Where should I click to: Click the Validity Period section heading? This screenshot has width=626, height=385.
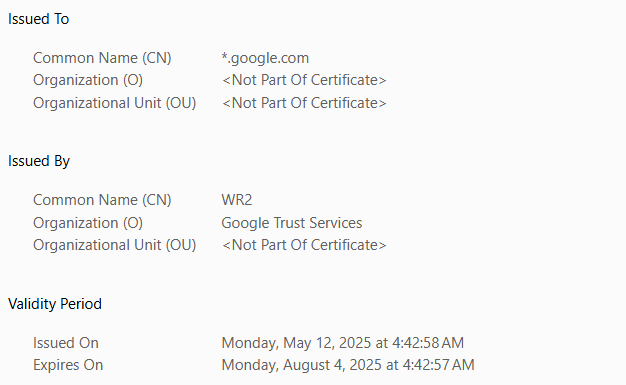pyautogui.click(x=55, y=304)
